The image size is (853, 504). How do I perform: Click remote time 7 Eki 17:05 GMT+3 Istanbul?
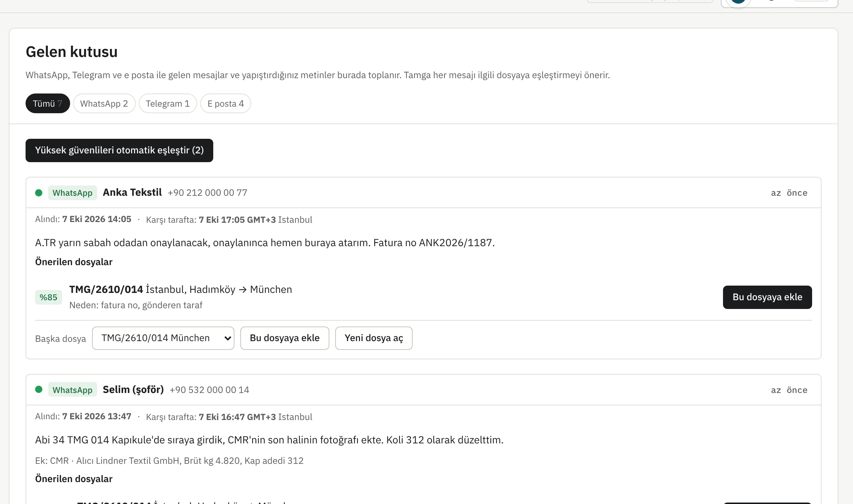(x=256, y=220)
